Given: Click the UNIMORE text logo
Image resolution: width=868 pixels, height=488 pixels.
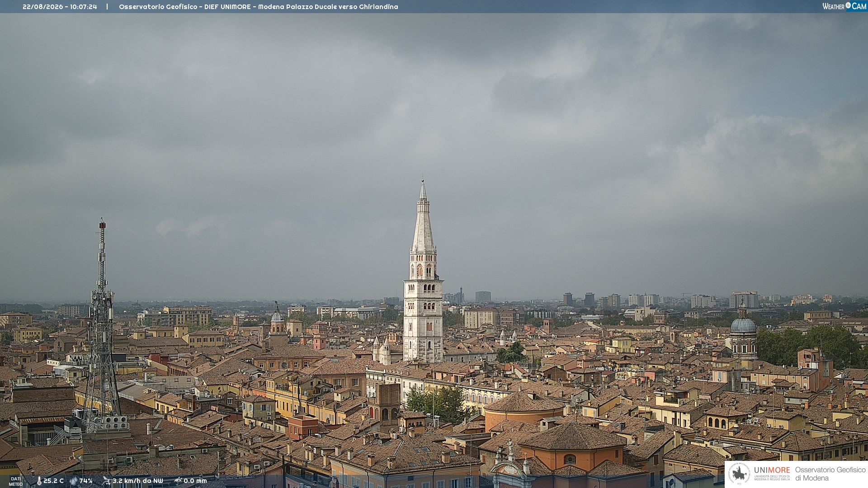Looking at the screenshot, I should [772, 470].
